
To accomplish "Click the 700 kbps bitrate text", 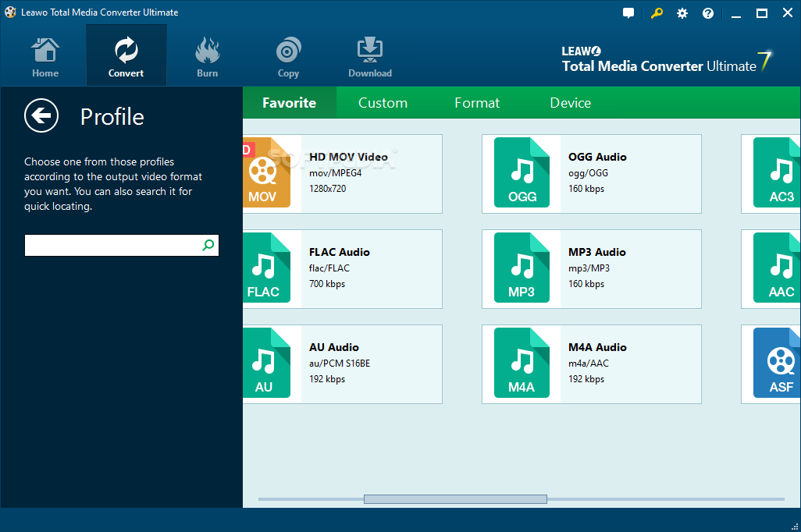I will coord(327,283).
